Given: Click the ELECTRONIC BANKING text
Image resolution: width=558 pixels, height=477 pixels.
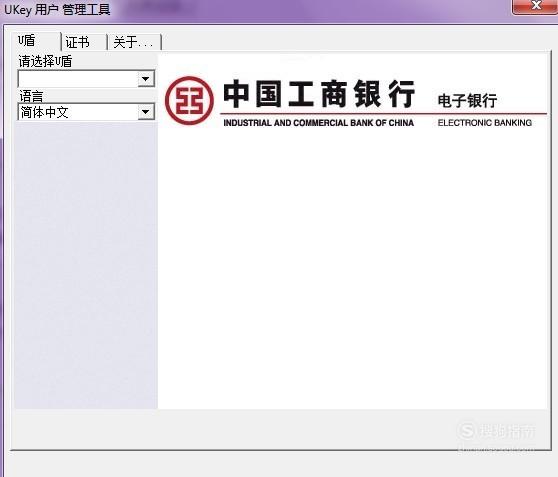Looking at the screenshot, I should coord(485,123).
